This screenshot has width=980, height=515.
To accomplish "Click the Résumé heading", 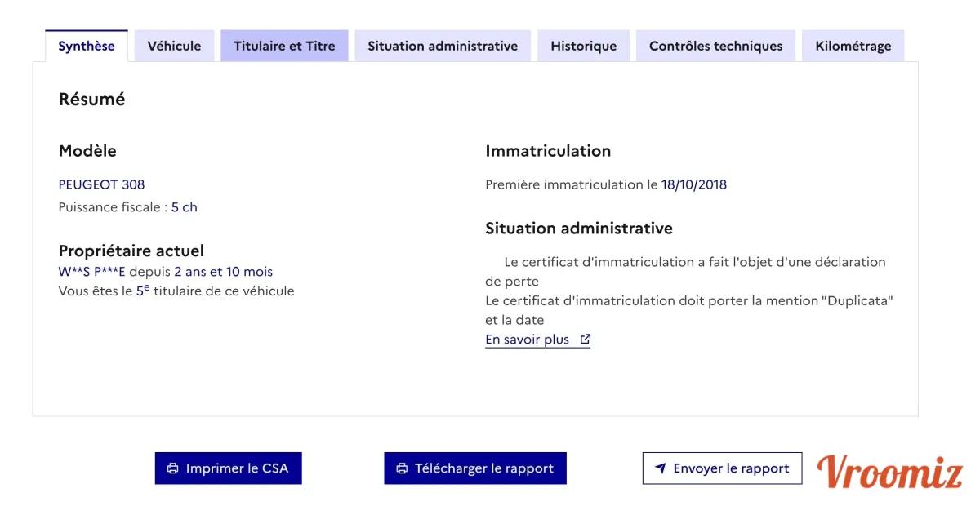I will [91, 100].
